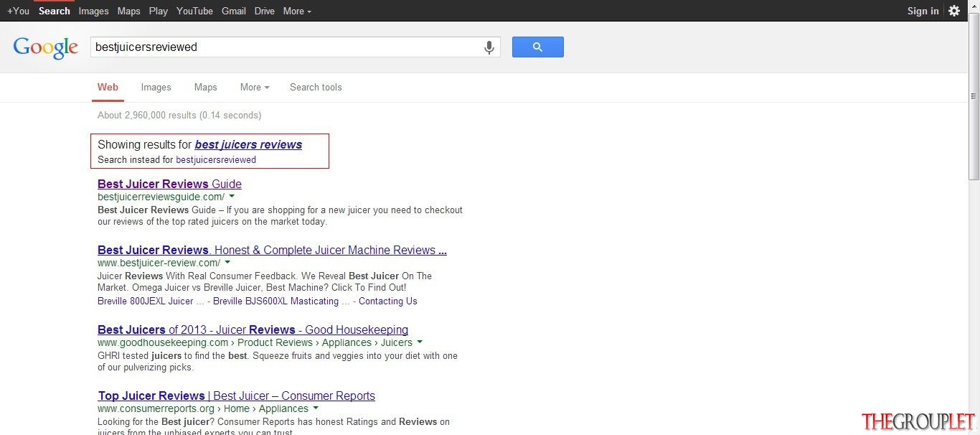Click Search in the top black bar
The image size is (980, 435).
point(55,11)
